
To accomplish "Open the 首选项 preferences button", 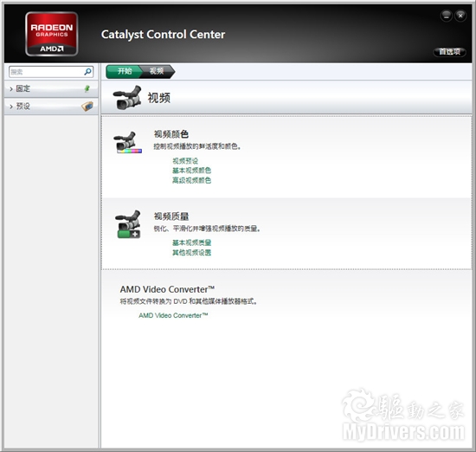I will click(449, 52).
